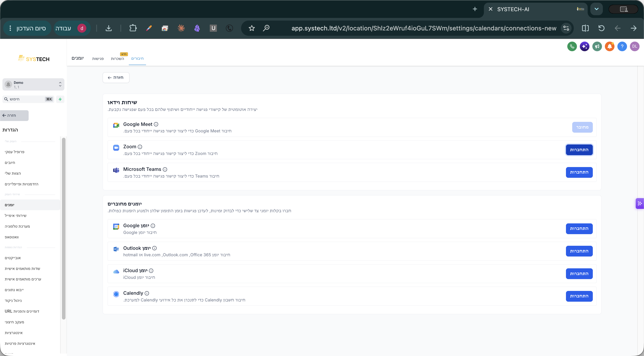Open פרופיל עסקי in settings sidebar
The width and height of the screenshot is (644, 356).
[x=15, y=152]
